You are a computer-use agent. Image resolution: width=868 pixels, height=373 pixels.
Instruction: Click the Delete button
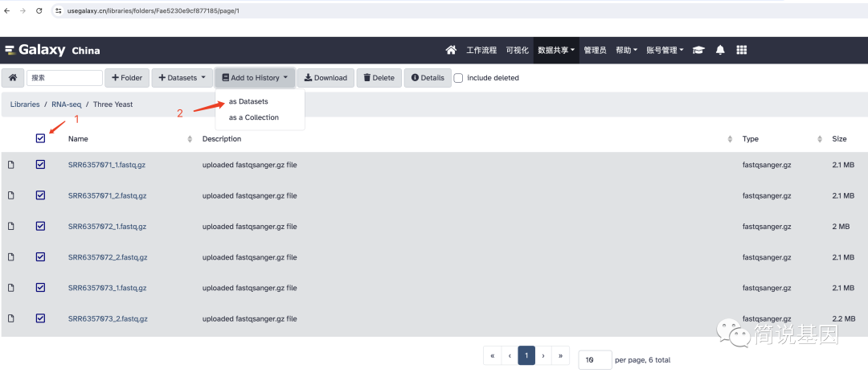[x=379, y=78]
